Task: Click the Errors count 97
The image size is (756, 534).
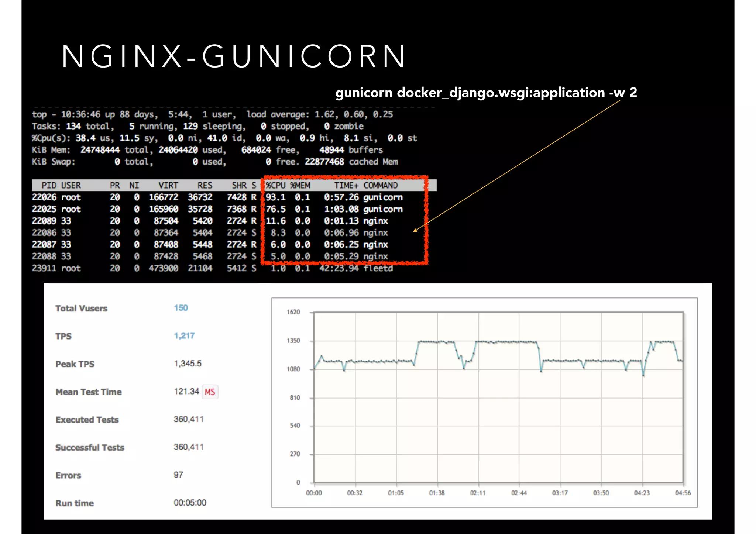Action: [x=178, y=475]
